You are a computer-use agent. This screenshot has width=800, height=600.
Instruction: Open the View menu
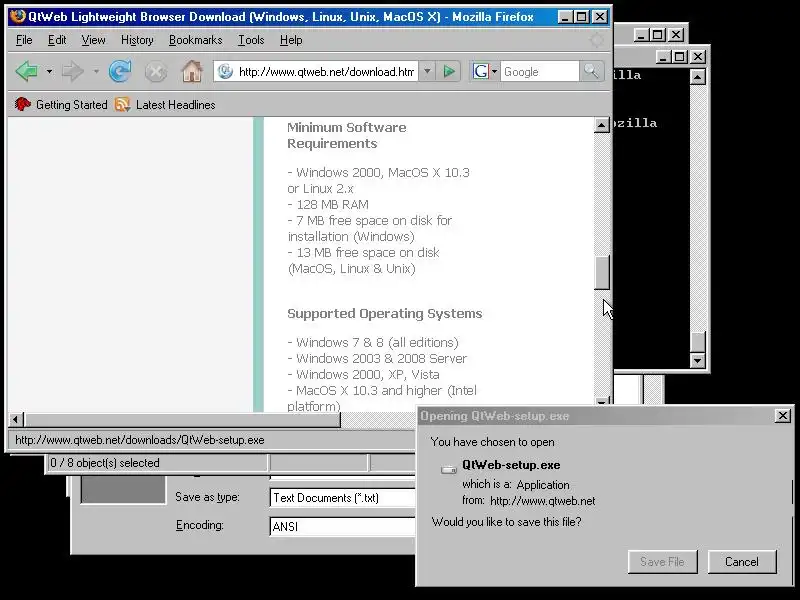click(93, 40)
